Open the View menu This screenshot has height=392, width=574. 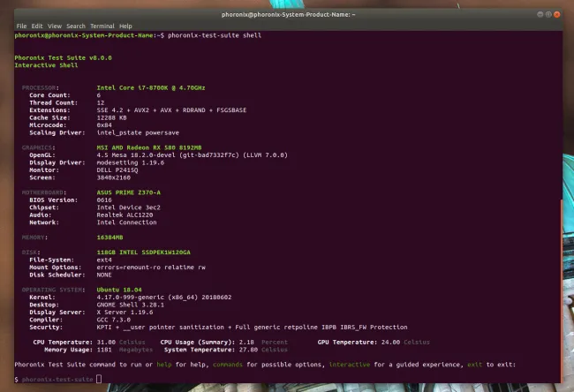pyautogui.click(x=55, y=26)
